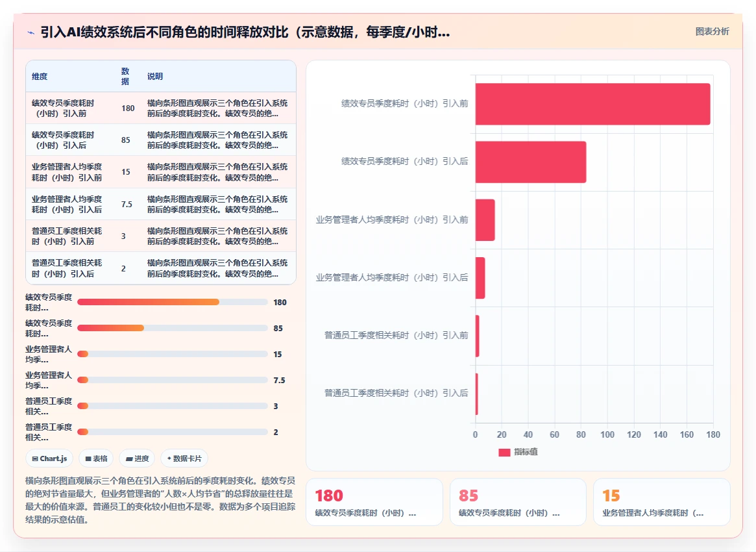Click the lightning icon beside the title
The width and height of the screenshot is (756, 552).
(31, 33)
